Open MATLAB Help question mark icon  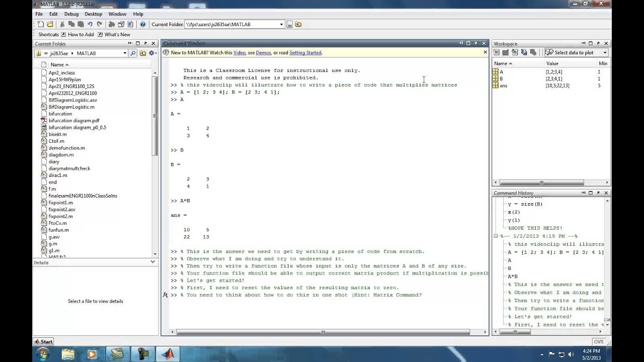click(x=142, y=24)
